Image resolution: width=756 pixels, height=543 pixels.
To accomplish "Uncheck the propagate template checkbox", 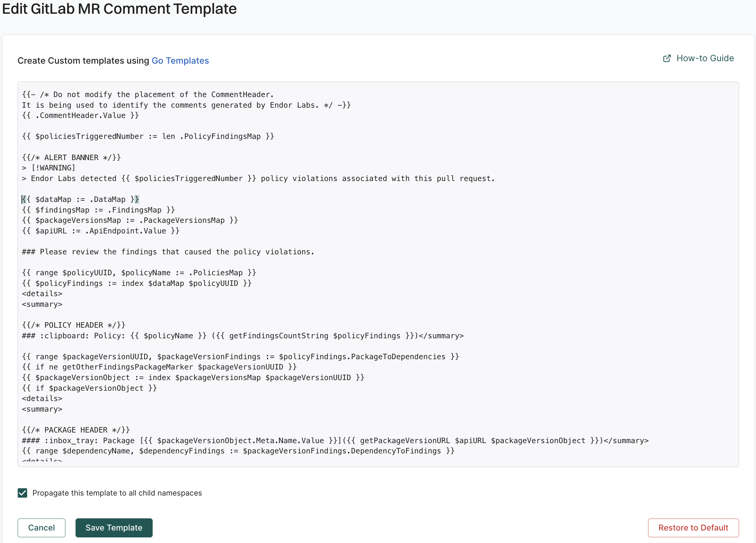I will coord(22,493).
